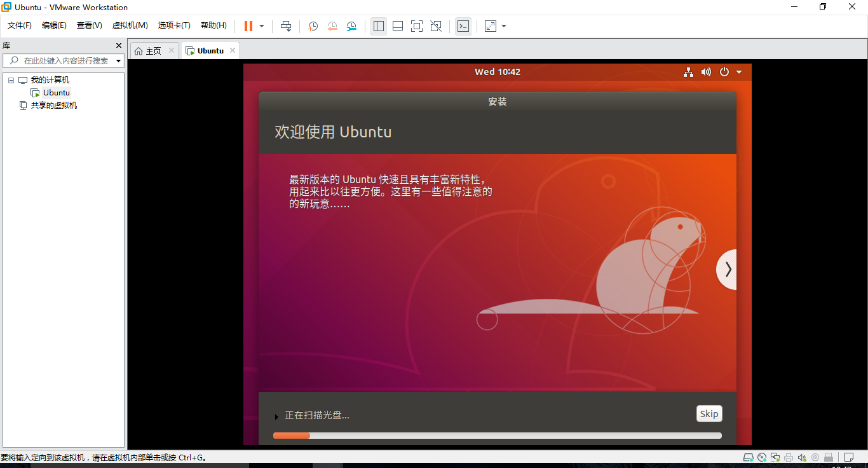Click the hard disk status icon
Viewport: 868px width, 468px height.
(x=749, y=457)
